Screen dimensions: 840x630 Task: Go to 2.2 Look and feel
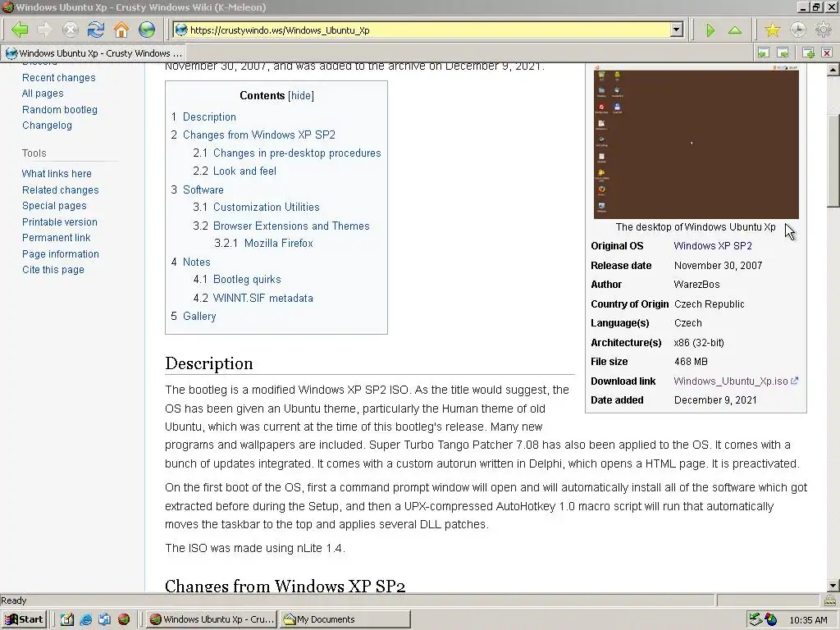pos(235,171)
